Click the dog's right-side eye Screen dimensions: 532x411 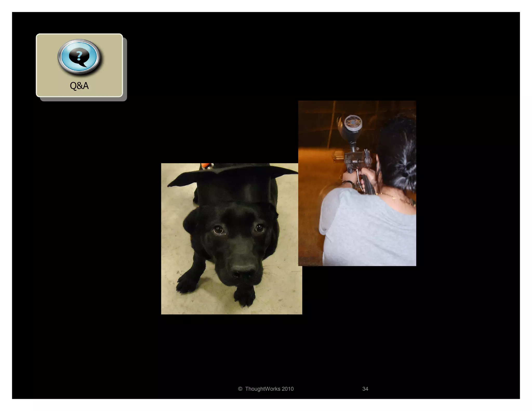tap(259, 228)
